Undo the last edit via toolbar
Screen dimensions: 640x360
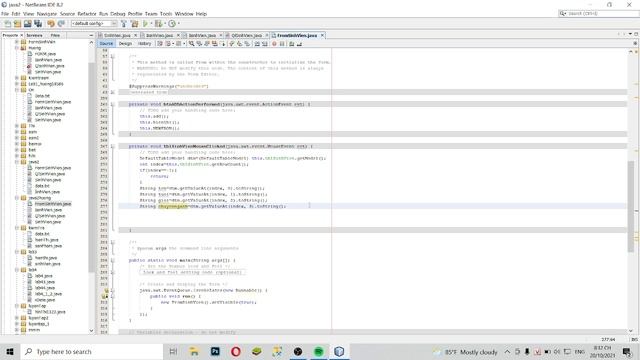[x=51, y=24]
